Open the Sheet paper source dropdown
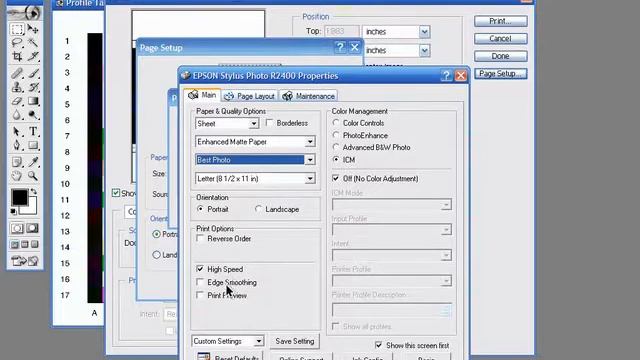 (253, 124)
